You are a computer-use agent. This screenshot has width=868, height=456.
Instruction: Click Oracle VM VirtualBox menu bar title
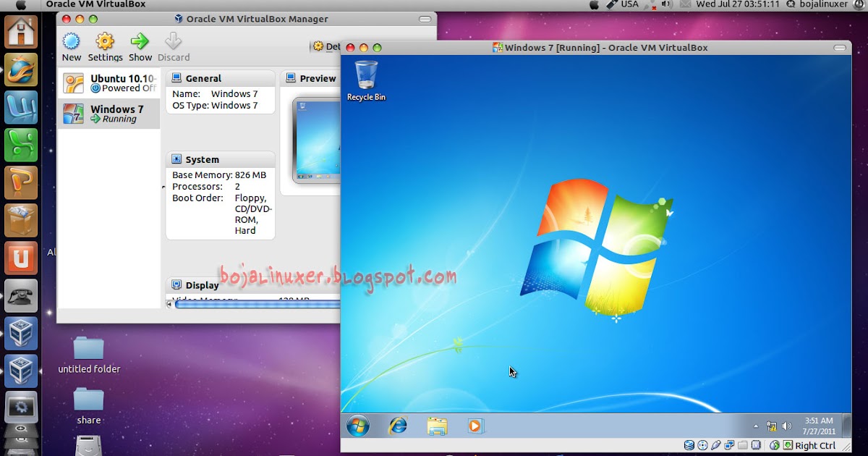click(x=95, y=4)
